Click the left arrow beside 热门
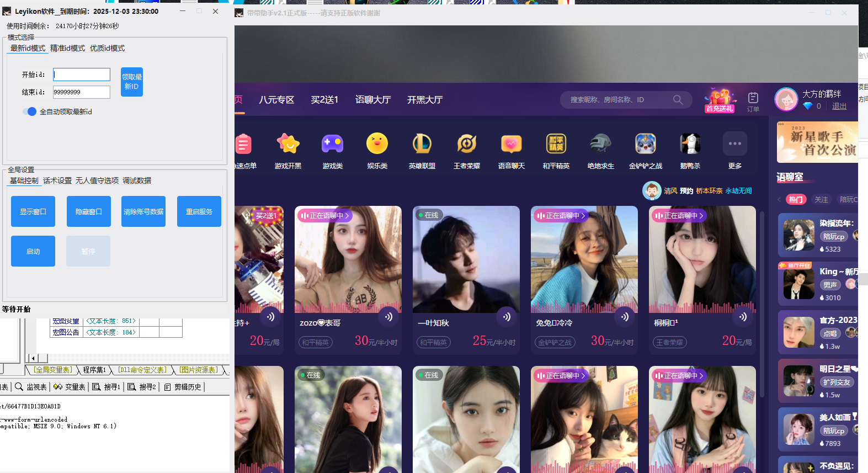The width and height of the screenshot is (868, 473). click(779, 200)
